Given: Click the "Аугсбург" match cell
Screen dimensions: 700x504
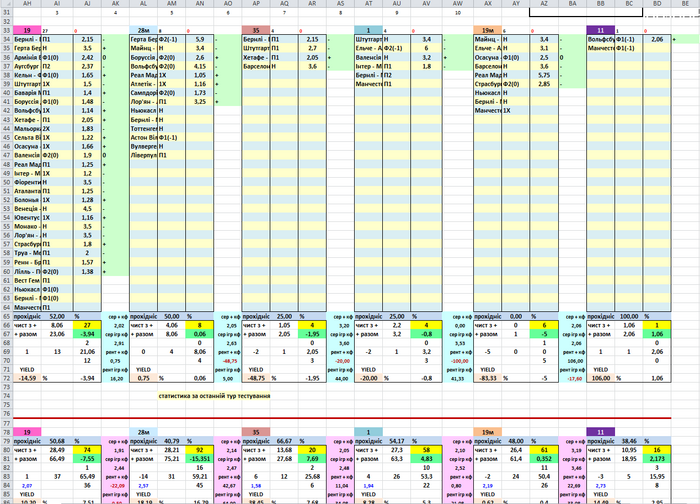Looking at the screenshot, I should (x=27, y=66).
